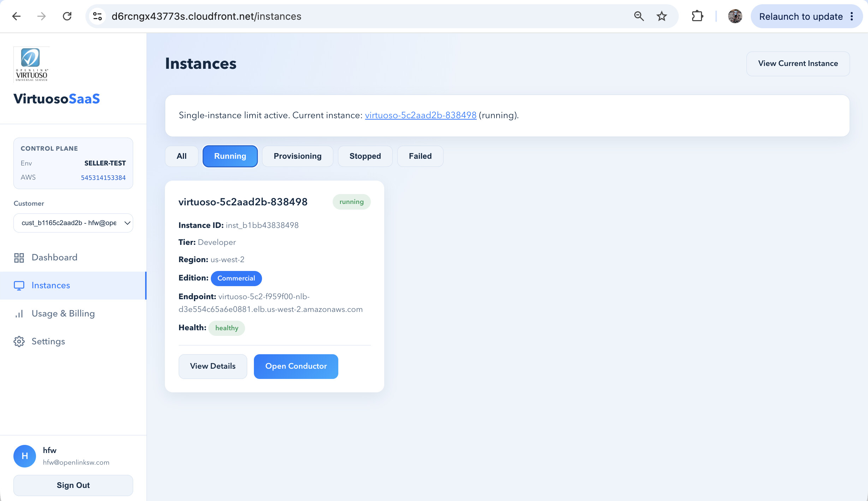Image resolution: width=868 pixels, height=501 pixels.
Task: Click the CONTROL PLANE heading
Action: 49,149
